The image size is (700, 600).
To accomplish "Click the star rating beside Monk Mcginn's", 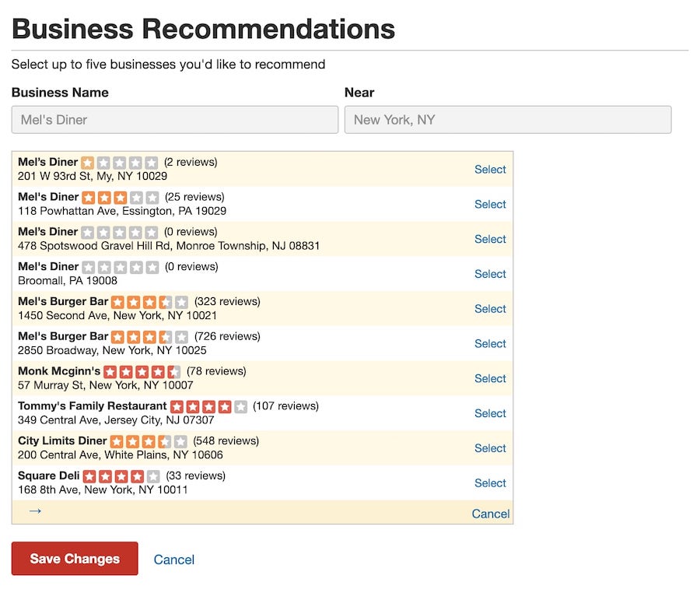I will click(x=142, y=371).
